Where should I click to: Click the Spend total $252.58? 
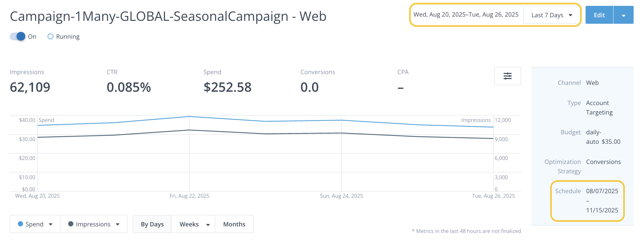tap(227, 87)
